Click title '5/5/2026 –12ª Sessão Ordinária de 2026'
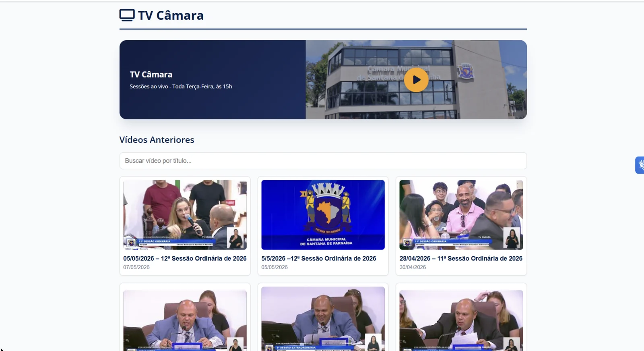 [x=319, y=258]
